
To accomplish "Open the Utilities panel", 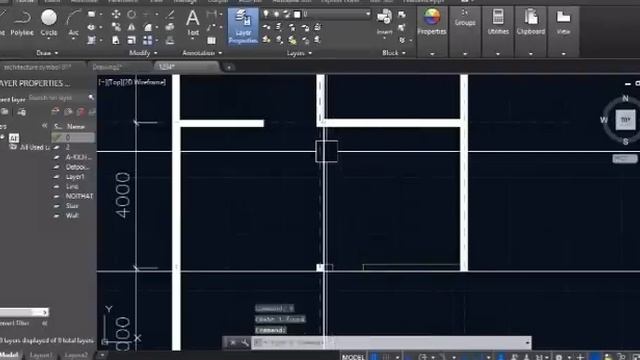I will click(x=498, y=22).
